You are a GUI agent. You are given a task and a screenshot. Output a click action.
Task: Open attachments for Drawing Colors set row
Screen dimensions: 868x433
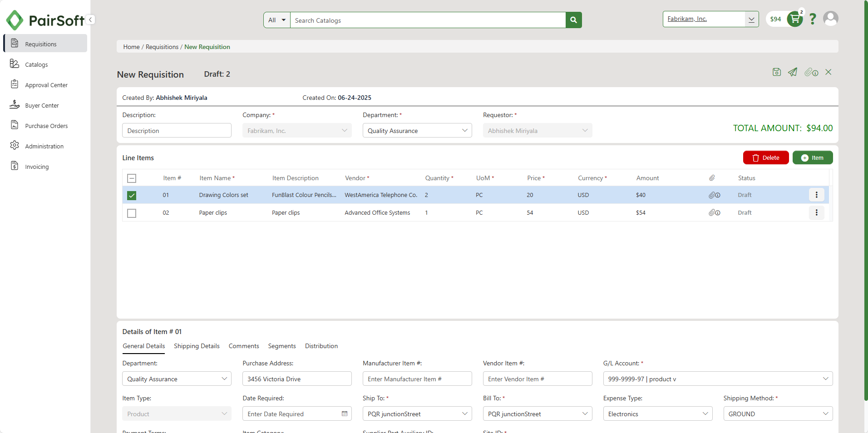715,195
